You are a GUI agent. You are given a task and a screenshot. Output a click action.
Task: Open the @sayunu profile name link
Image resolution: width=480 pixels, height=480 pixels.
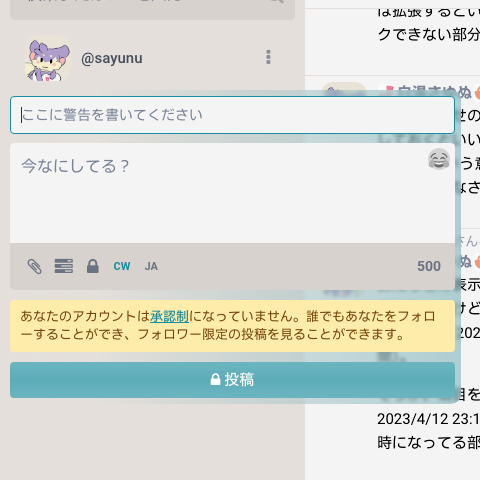pos(112,58)
